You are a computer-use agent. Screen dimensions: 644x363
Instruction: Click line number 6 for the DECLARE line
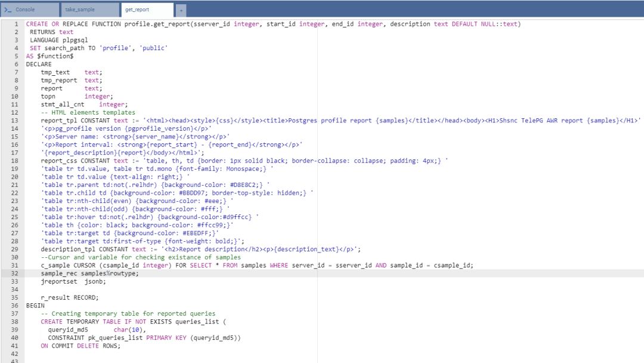point(16,64)
